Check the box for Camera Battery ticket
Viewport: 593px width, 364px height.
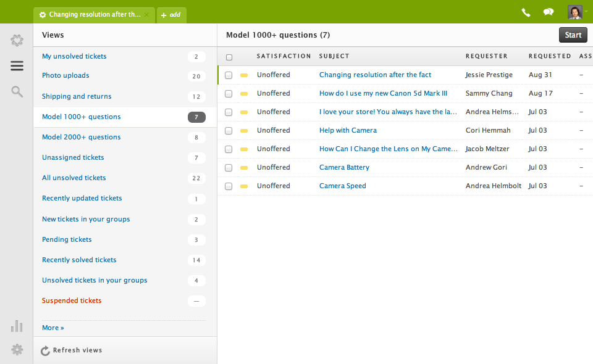229,168
